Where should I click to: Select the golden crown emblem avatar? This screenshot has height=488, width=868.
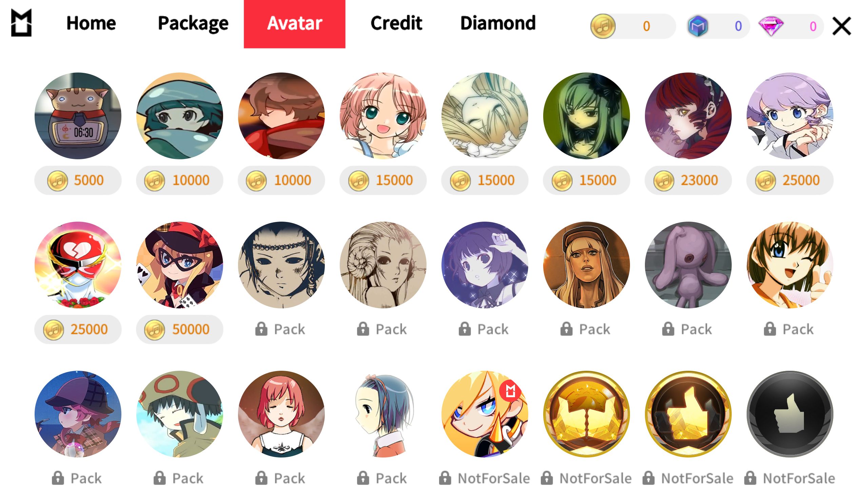pos(587,414)
